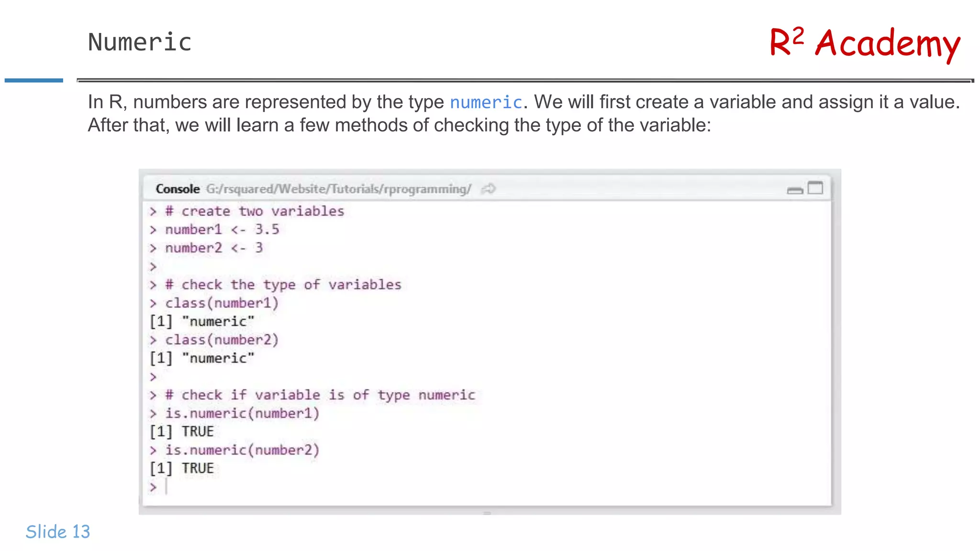Click the first '[1] "numeric"' output line

tap(201, 321)
